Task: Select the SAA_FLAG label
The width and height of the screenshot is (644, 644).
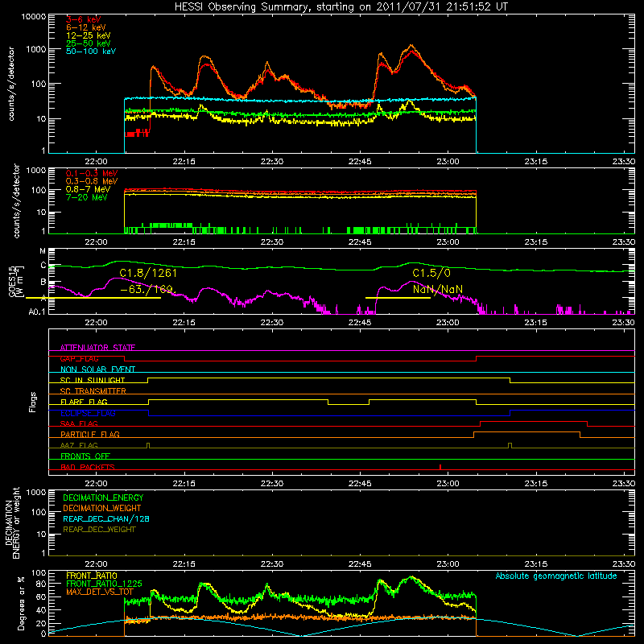Action: (79, 423)
